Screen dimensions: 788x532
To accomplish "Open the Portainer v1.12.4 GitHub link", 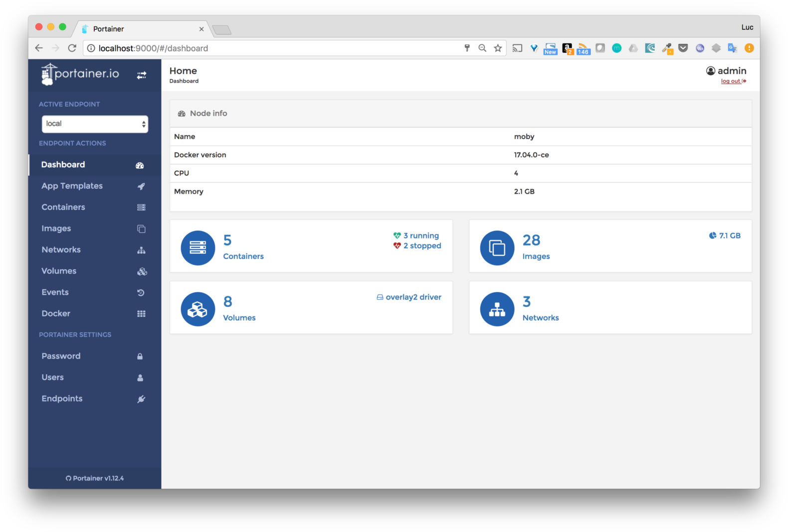I will tap(95, 478).
